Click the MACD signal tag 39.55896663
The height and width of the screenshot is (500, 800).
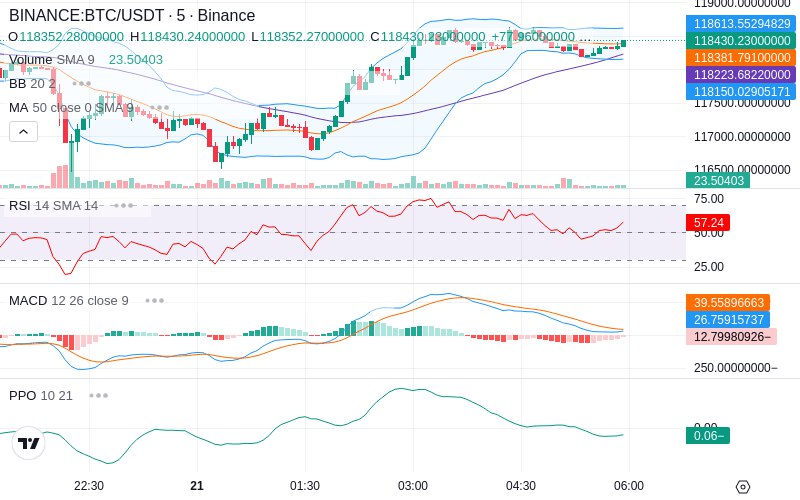pyautogui.click(x=728, y=303)
